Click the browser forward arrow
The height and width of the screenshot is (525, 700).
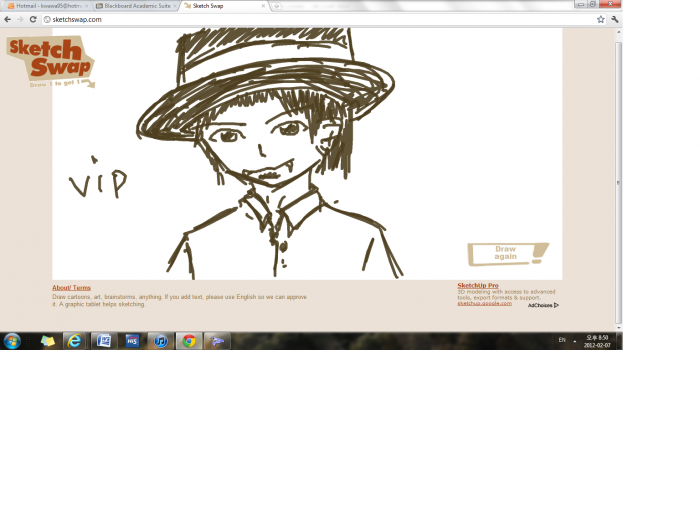click(x=20, y=19)
